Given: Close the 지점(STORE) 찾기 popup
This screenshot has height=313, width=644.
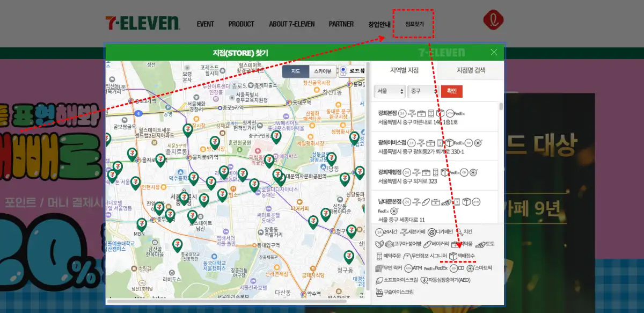Looking at the screenshot, I should click(x=494, y=52).
